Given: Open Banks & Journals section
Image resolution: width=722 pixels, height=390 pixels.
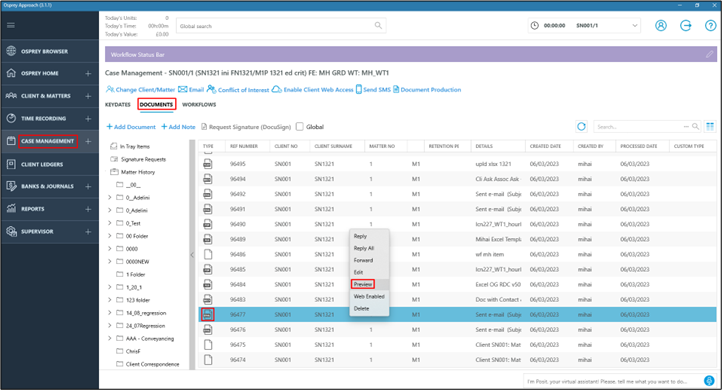Looking at the screenshot, I should [47, 186].
